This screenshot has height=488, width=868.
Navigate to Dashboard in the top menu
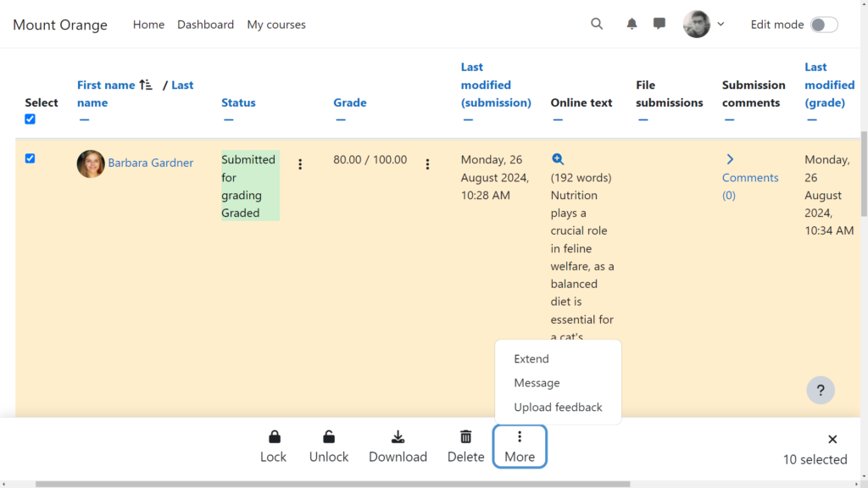click(205, 24)
